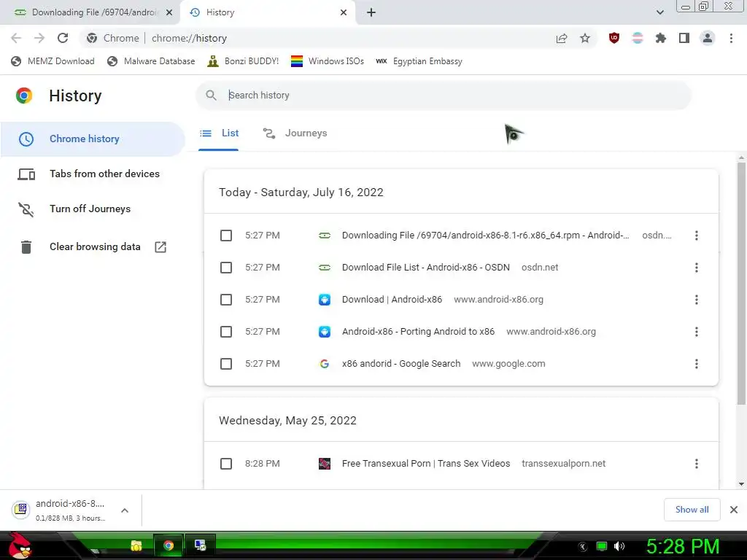Switch to the Journeys tab
Viewport: 747px width, 560px height.
(295, 133)
